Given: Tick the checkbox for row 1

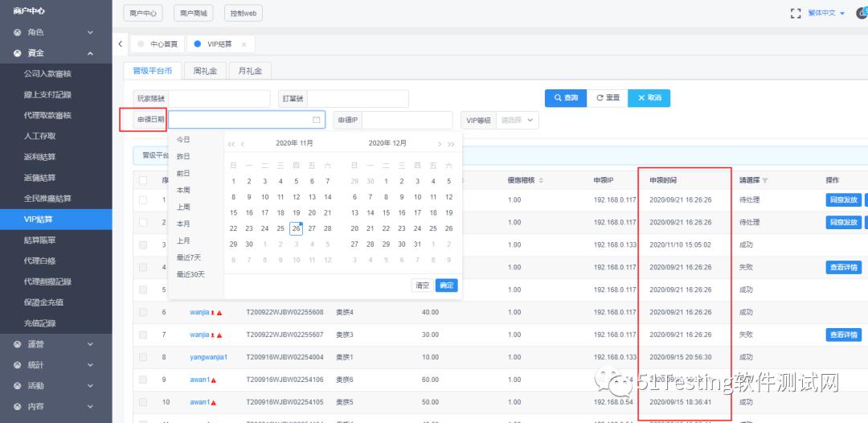Looking at the screenshot, I should pos(143,200).
